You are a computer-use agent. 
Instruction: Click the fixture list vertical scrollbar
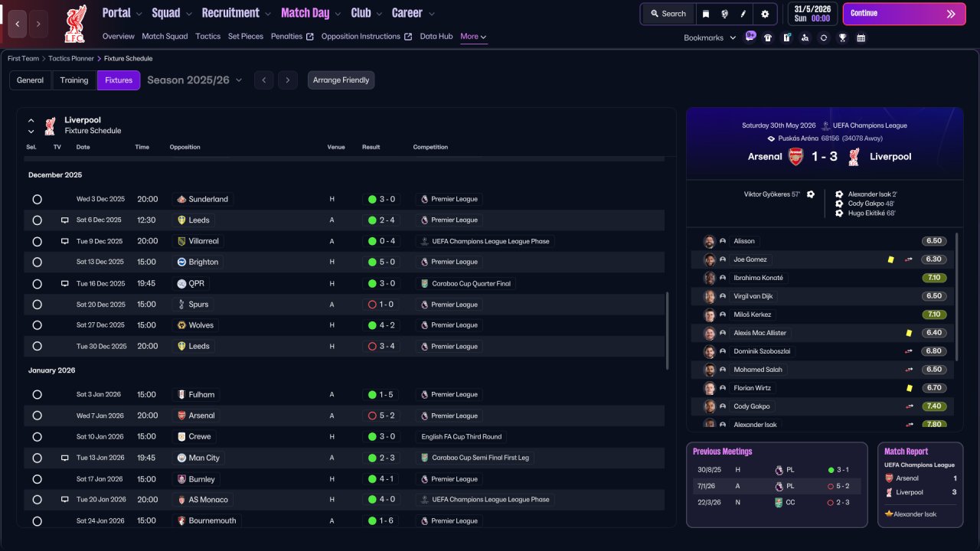click(x=668, y=331)
